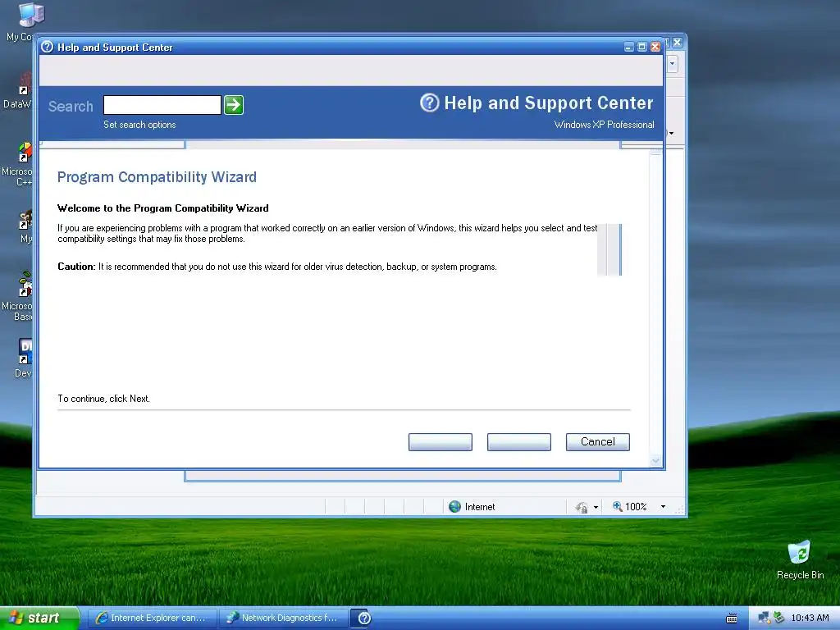The height and width of the screenshot is (630, 840).
Task: Click the Windows XP Professional text
Action: coord(605,125)
